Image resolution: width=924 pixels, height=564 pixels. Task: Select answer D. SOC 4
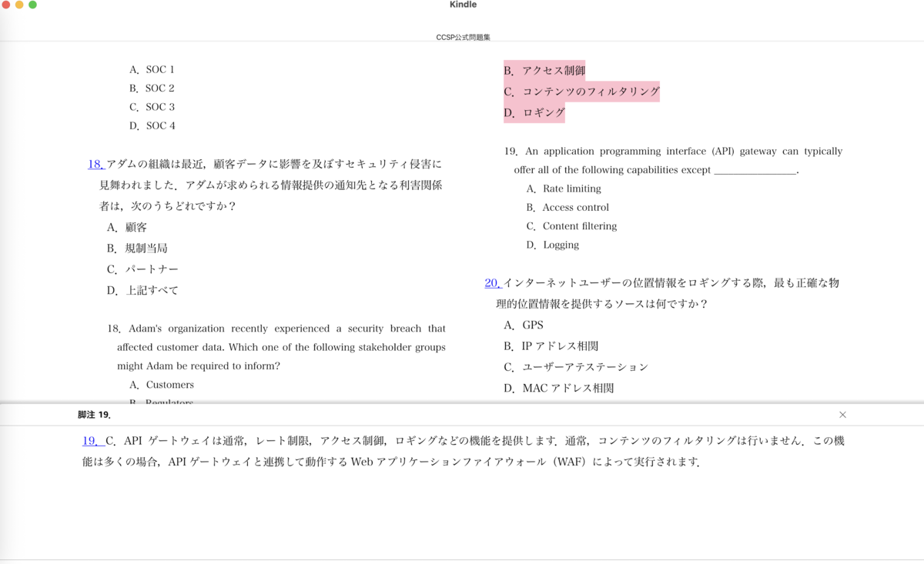[152, 125]
